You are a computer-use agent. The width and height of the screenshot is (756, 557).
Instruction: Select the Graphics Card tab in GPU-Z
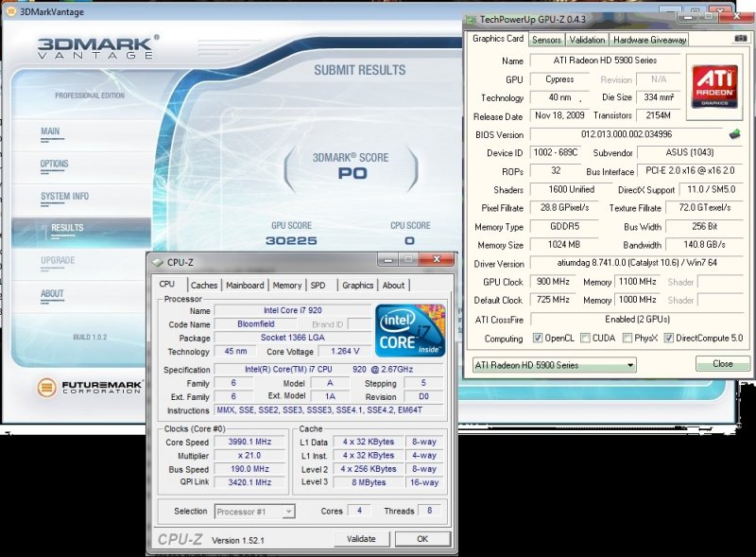pos(498,39)
